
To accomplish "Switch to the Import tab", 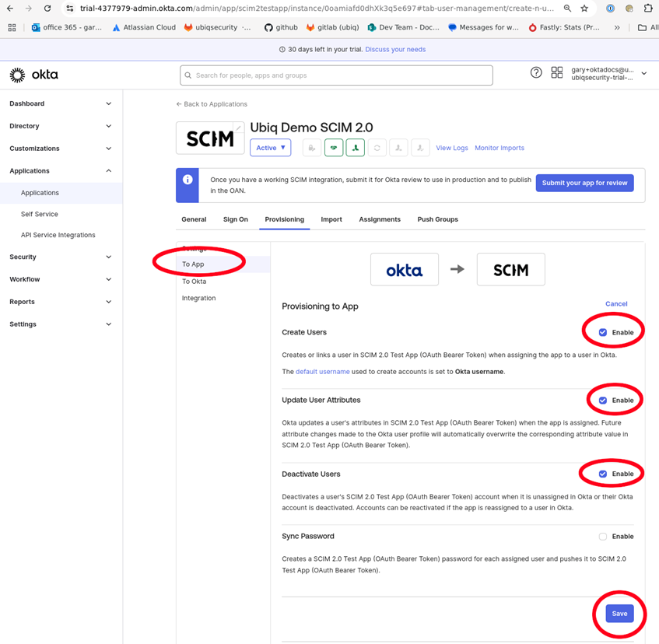I will coord(331,219).
